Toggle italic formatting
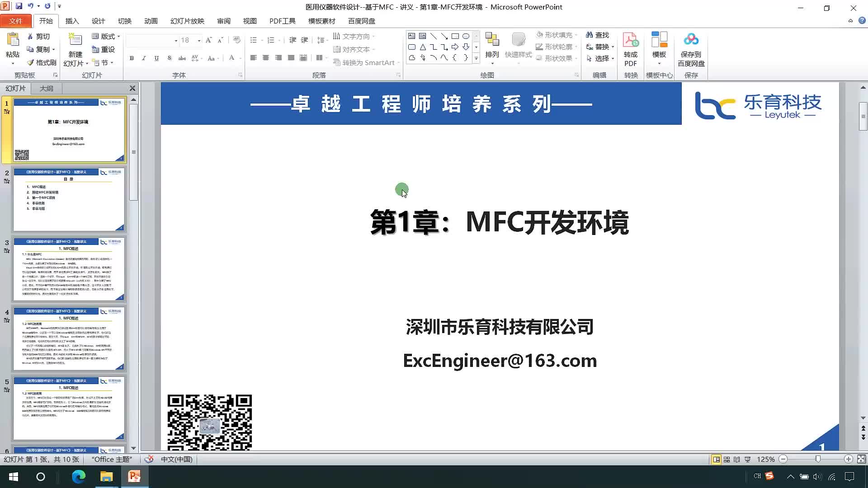 (144, 58)
